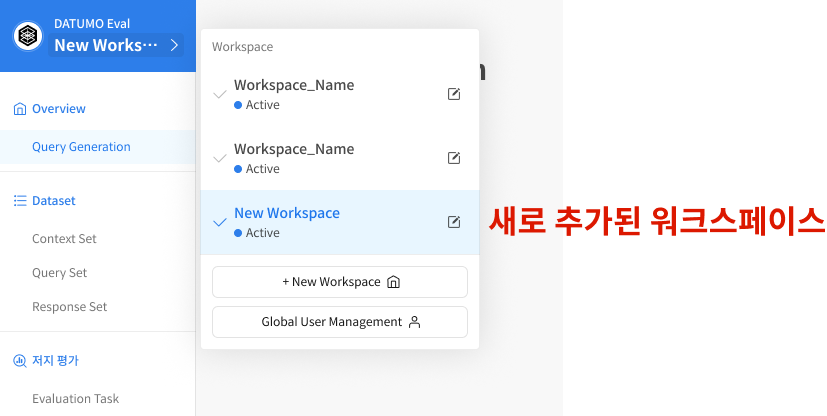Viewport: 827px width, 416px height.
Task: Open the New Workspace header dropdown
Action: pos(106,45)
